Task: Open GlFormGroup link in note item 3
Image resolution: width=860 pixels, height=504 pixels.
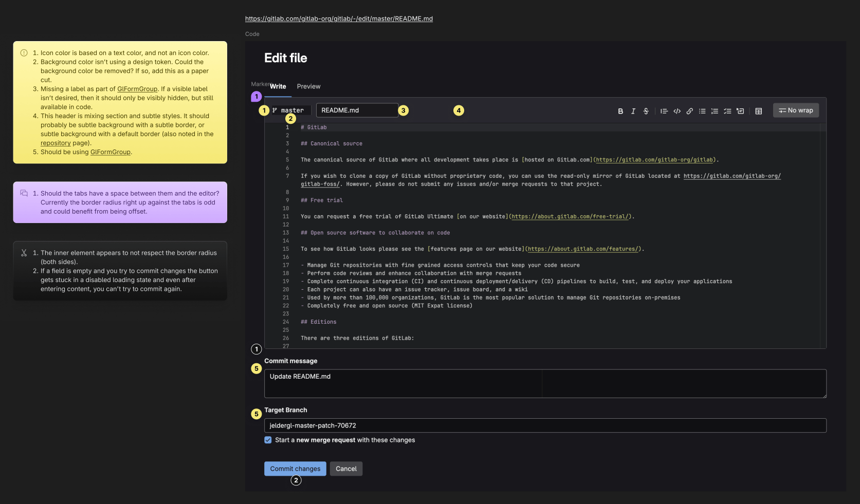Action: tap(137, 89)
